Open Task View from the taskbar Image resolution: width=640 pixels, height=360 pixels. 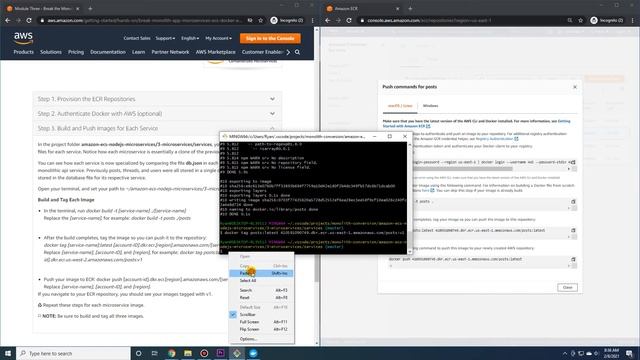pyautogui.click(x=155, y=353)
